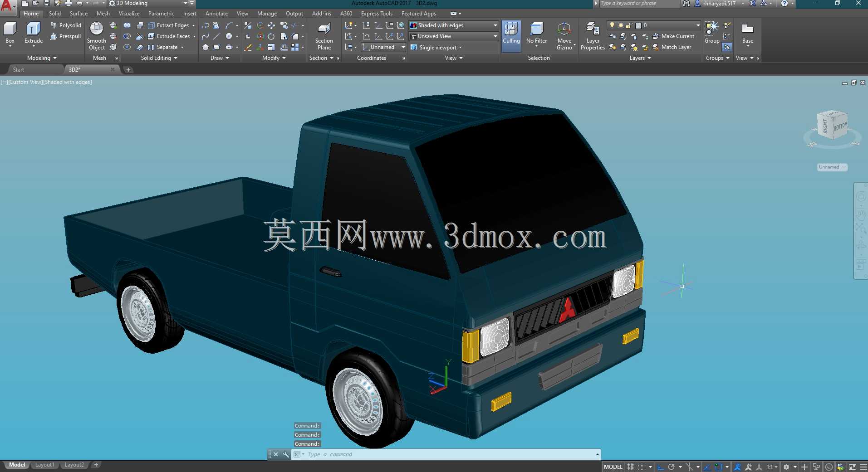
Task: Toggle the Culling selection button
Action: 511,35
